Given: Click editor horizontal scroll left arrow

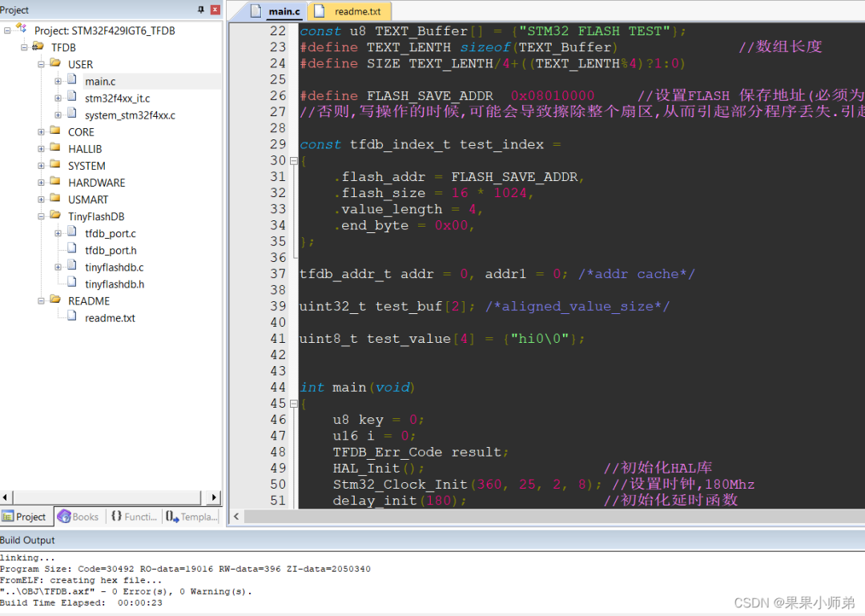Looking at the screenshot, I should click(236, 517).
